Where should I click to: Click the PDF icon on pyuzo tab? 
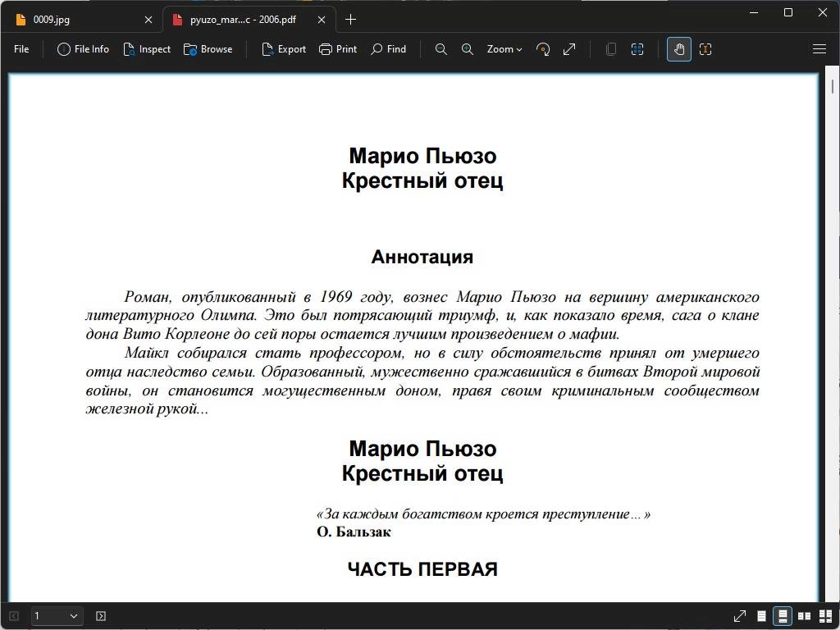[x=177, y=20]
